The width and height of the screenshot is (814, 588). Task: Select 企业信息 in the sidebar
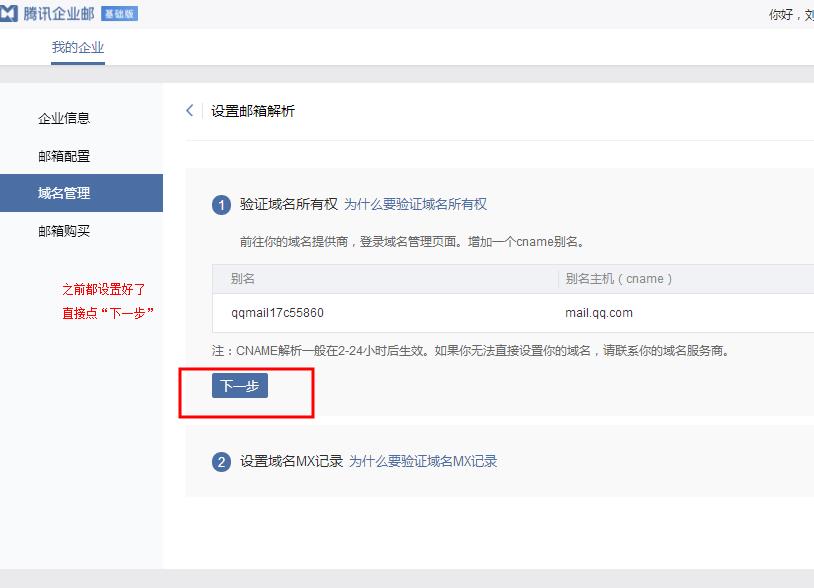click(x=64, y=118)
